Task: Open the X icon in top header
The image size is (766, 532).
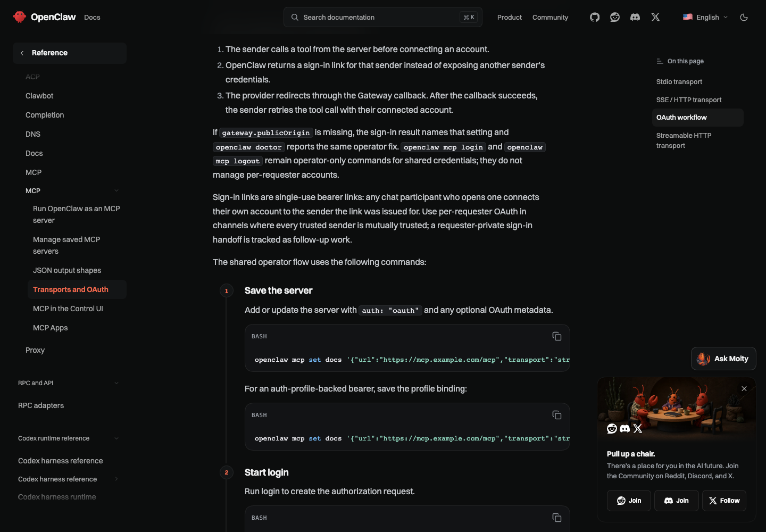Action: (x=655, y=17)
